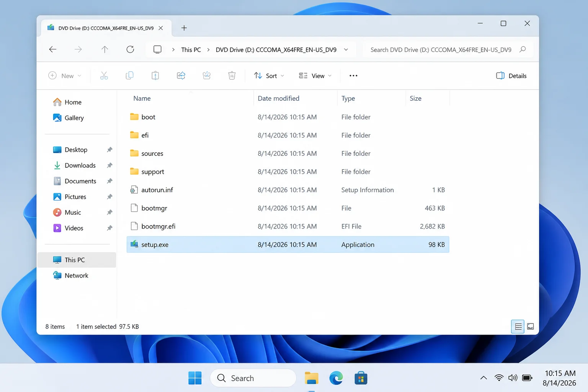Add a new File Explorer tab
The height and width of the screenshot is (392, 588).
184,28
